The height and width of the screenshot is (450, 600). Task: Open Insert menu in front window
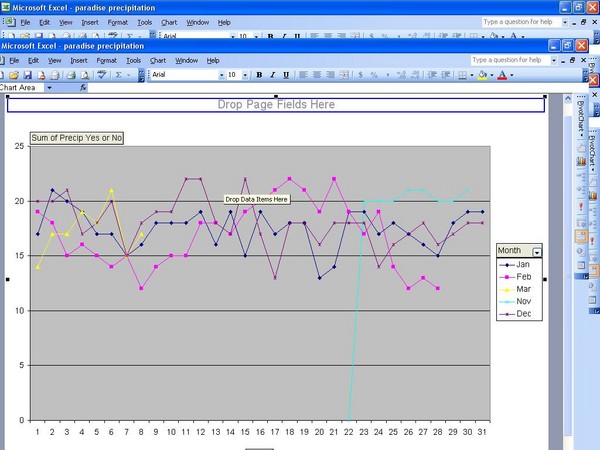[79, 60]
